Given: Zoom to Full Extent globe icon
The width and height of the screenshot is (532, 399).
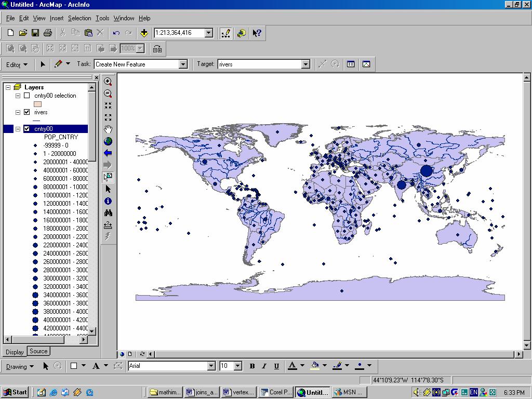Looking at the screenshot, I should click(x=108, y=141).
